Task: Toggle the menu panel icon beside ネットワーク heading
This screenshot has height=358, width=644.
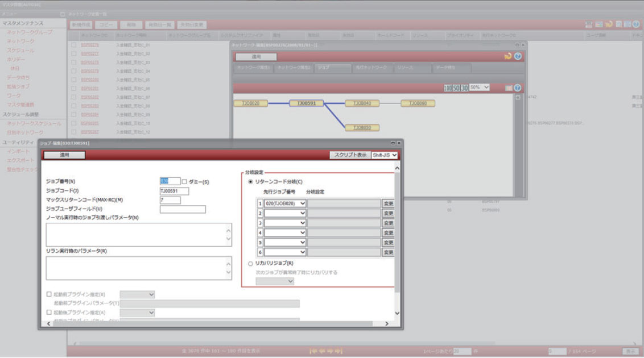Action: point(63,14)
